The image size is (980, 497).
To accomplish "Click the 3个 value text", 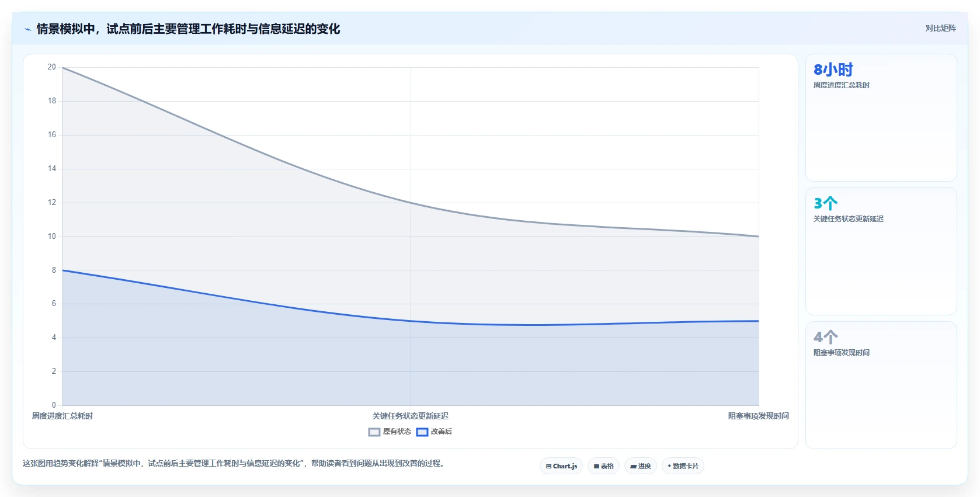I will [x=825, y=203].
